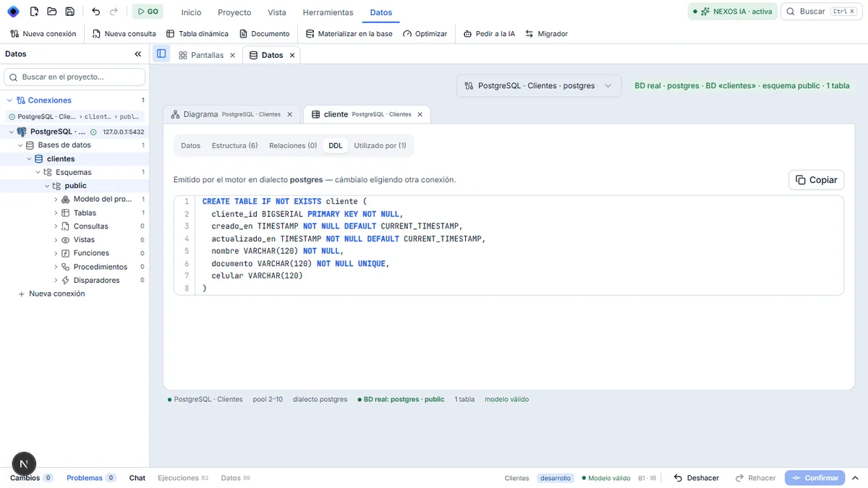Select the Funciones tree item
The height and width of the screenshot is (488, 868).
tap(91, 253)
